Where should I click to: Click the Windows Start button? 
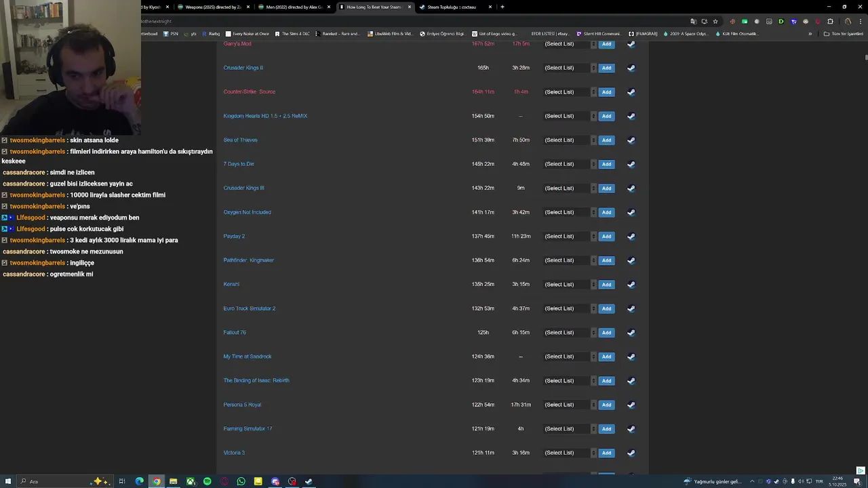pos(8,481)
